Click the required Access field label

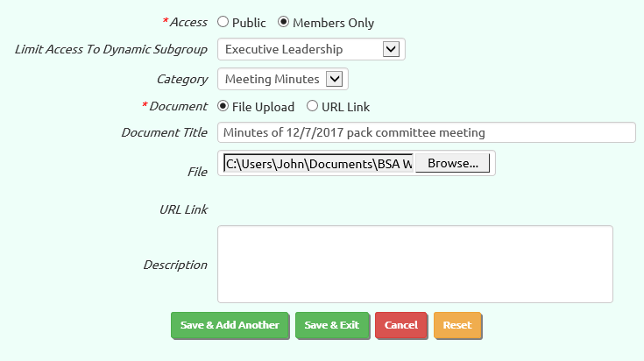point(185,22)
